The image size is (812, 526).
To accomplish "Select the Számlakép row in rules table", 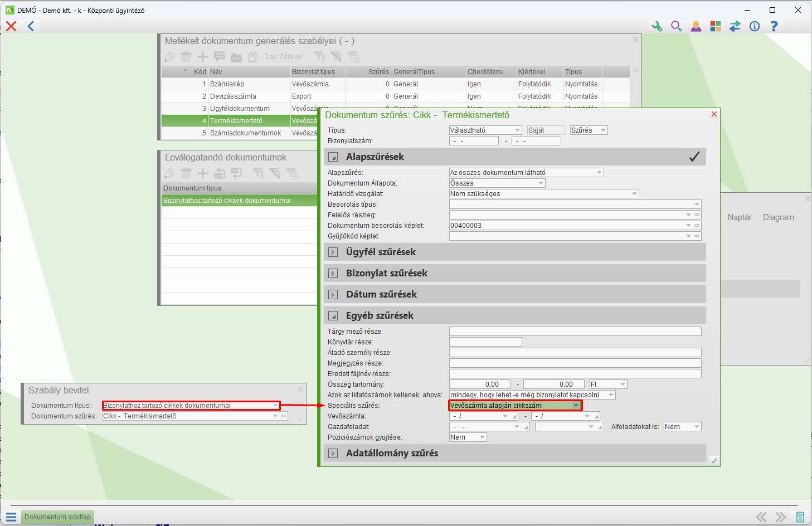I will [227, 84].
